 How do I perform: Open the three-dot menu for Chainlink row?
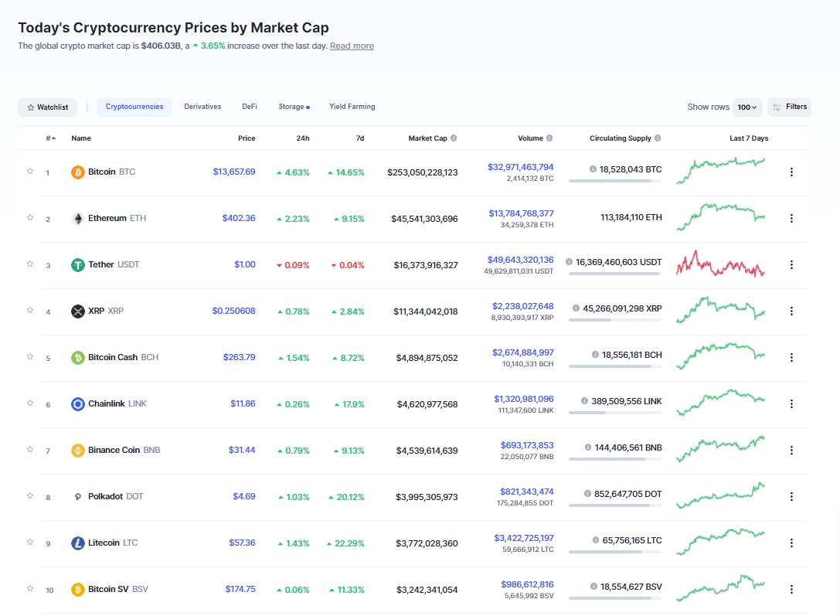click(791, 404)
